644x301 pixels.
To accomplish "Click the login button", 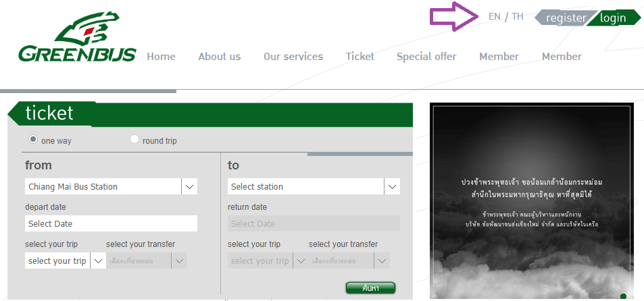I will 613,18.
